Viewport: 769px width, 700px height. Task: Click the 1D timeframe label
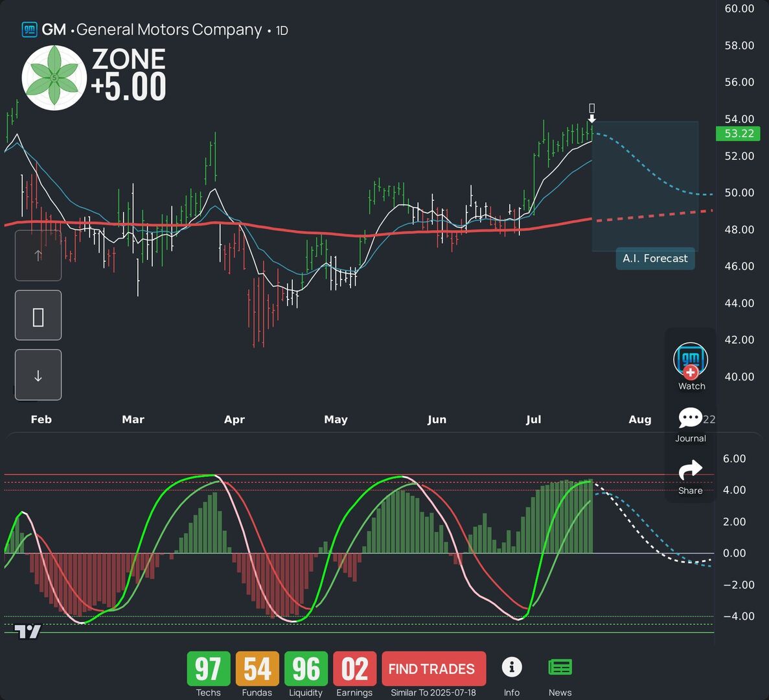click(x=282, y=31)
